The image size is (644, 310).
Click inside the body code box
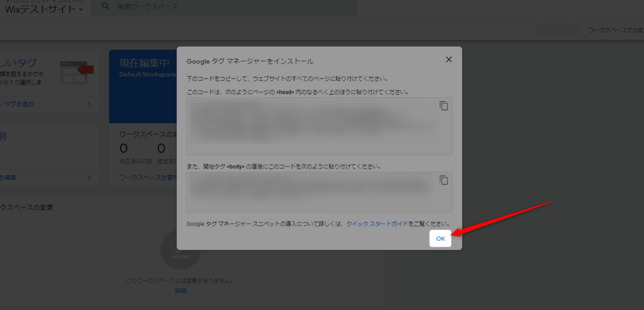pyautogui.click(x=319, y=192)
